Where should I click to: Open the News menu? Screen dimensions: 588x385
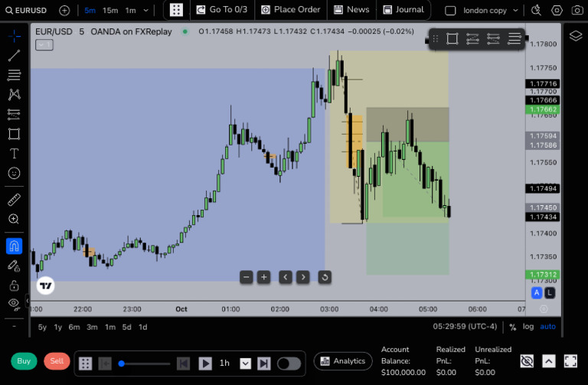[351, 10]
